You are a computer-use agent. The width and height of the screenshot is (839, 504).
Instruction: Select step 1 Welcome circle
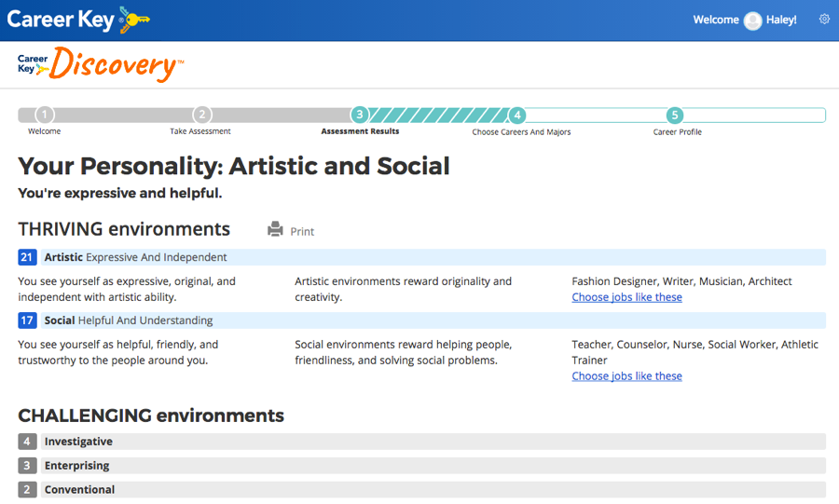click(45, 115)
